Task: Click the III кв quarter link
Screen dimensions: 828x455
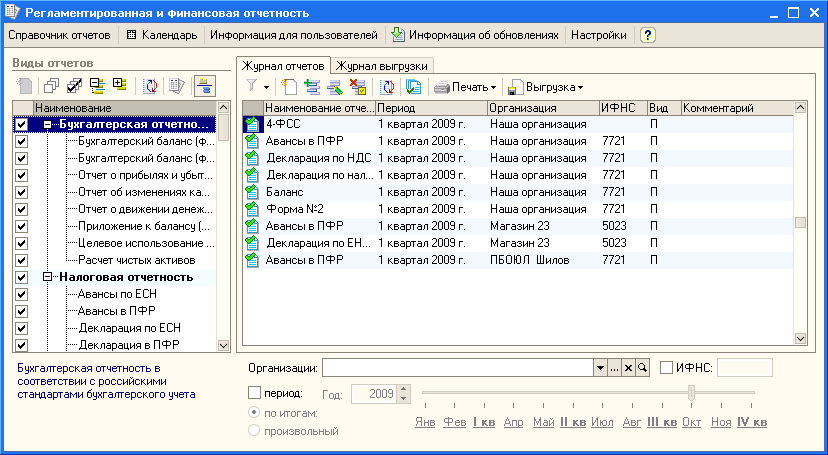Action: [662, 423]
